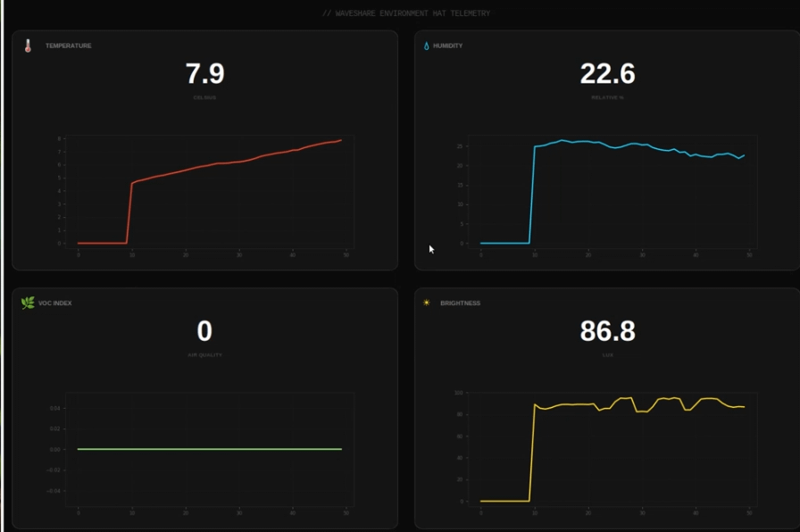Click the green leaf VOC Index icon
This screenshot has width=800, height=532.
click(x=28, y=303)
